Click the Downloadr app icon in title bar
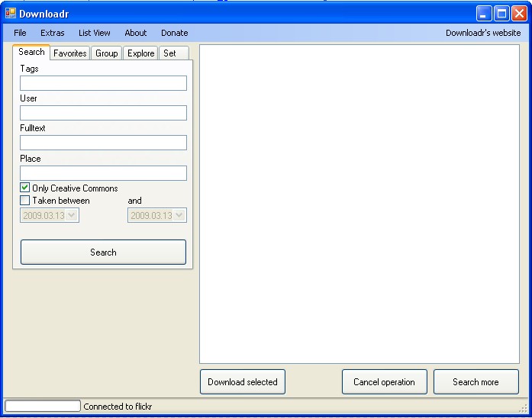 pos(11,13)
